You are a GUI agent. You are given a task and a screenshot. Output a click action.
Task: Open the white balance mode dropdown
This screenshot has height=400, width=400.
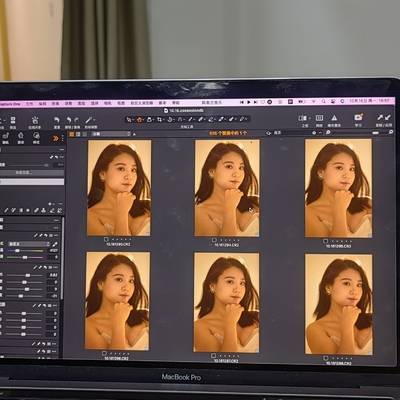pos(29,244)
